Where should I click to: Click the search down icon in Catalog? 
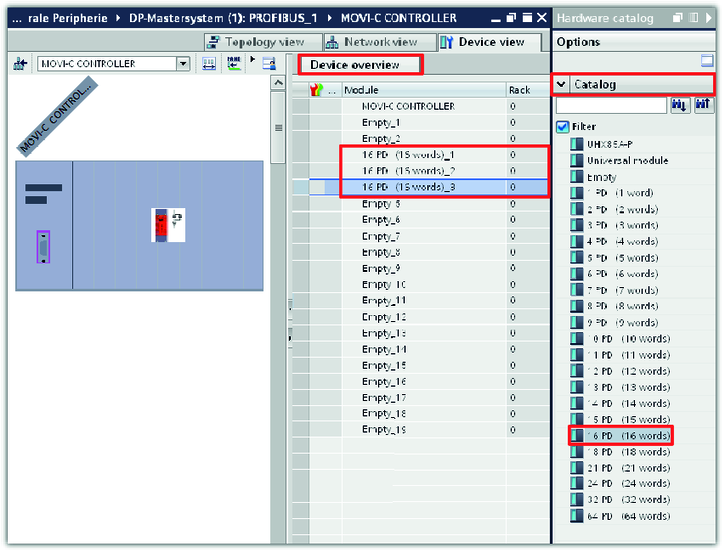point(680,105)
